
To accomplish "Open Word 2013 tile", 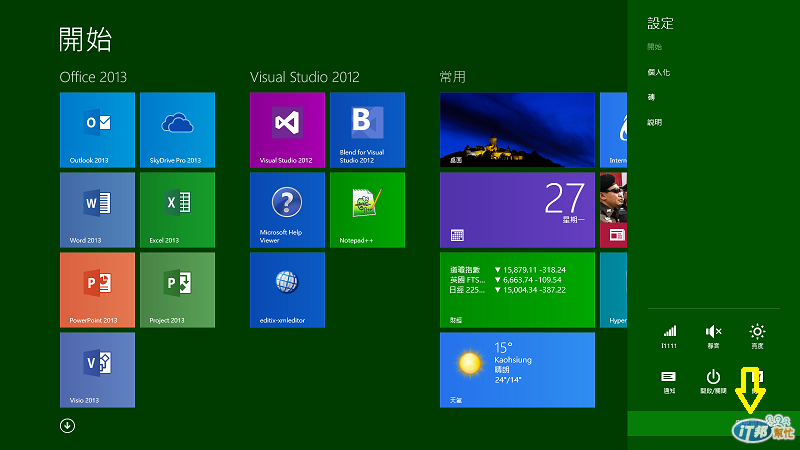I will (97, 210).
